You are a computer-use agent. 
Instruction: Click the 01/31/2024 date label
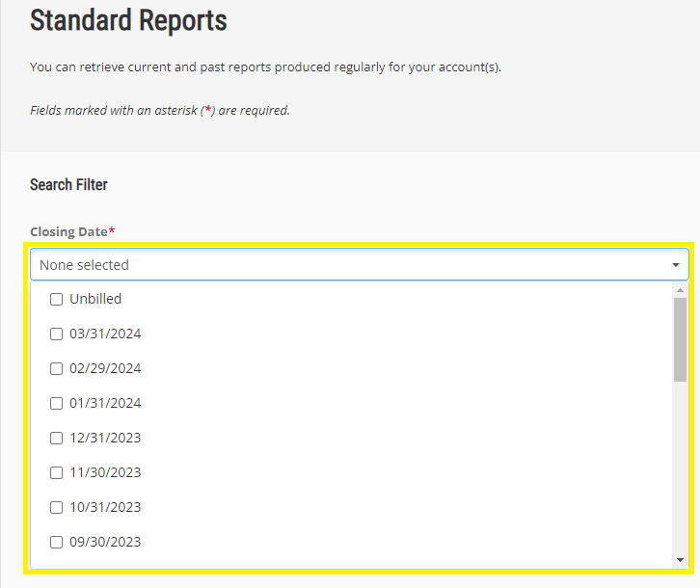(x=105, y=403)
